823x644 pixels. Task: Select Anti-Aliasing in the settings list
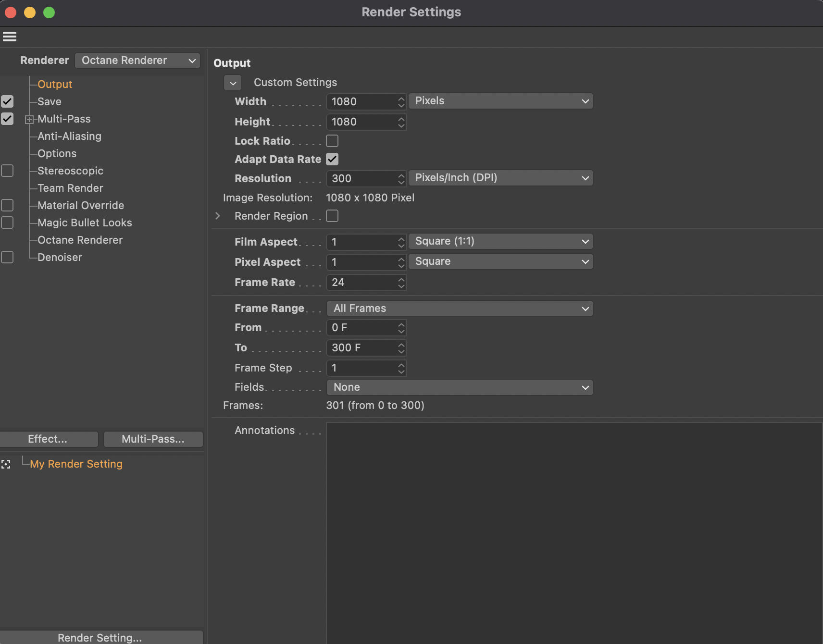(x=69, y=136)
